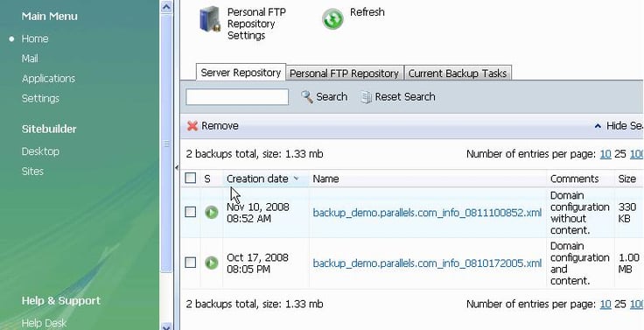Open Personal FTP Repository Settings icon
The height and width of the screenshot is (330, 644).
click(210, 19)
